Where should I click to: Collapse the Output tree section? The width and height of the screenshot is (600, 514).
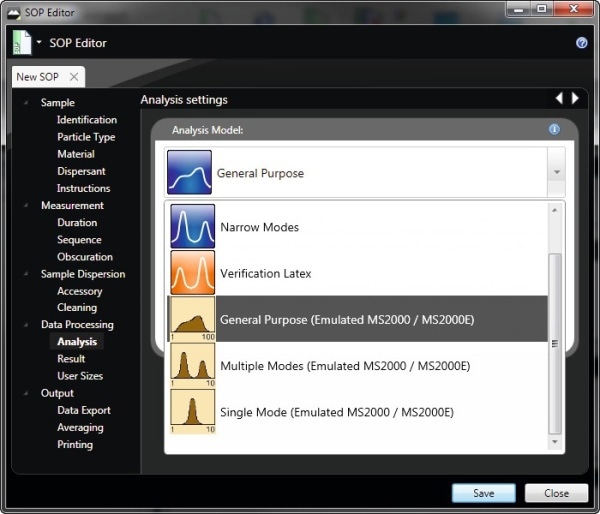tap(26, 393)
